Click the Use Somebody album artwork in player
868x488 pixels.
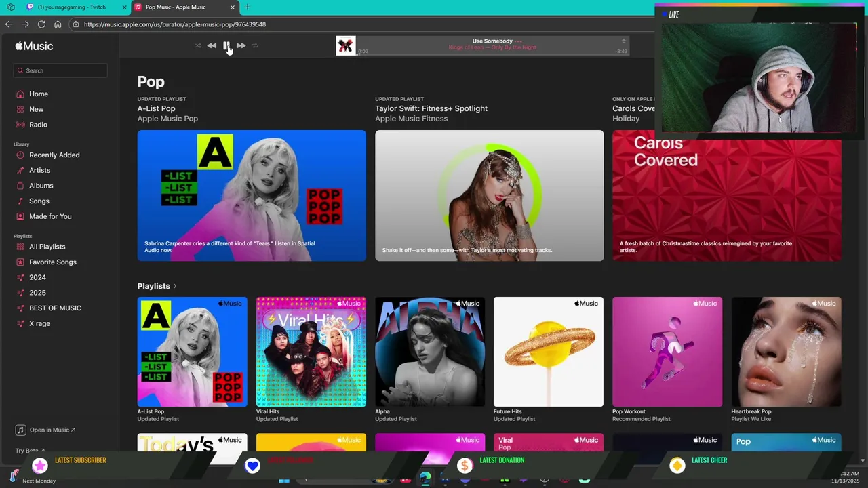tap(346, 45)
